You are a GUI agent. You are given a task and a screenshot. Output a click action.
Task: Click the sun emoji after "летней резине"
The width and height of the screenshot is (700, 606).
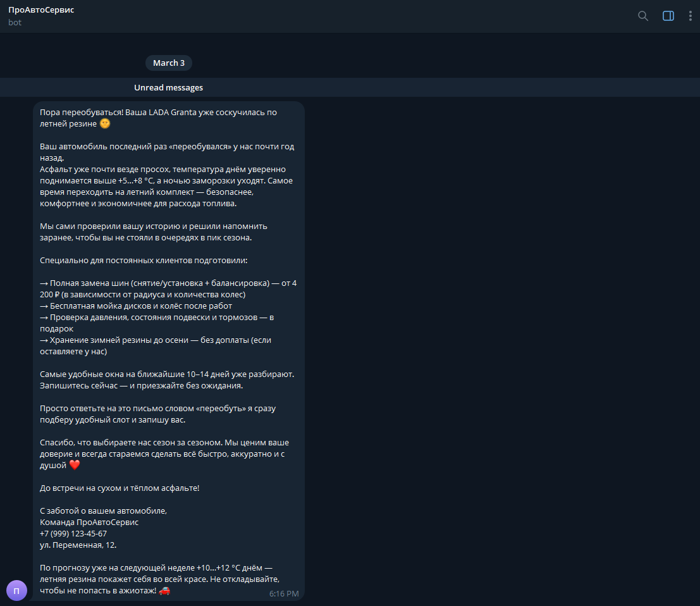(x=105, y=124)
